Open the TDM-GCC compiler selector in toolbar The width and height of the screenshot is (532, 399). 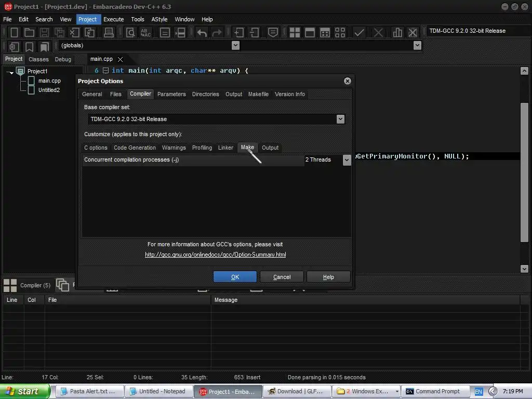(x=478, y=31)
